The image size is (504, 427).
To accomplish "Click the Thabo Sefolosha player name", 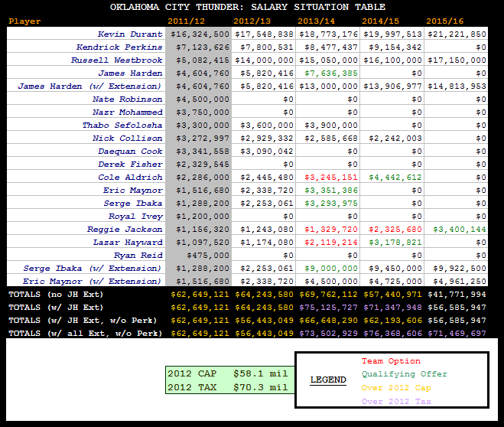I will pos(122,125).
